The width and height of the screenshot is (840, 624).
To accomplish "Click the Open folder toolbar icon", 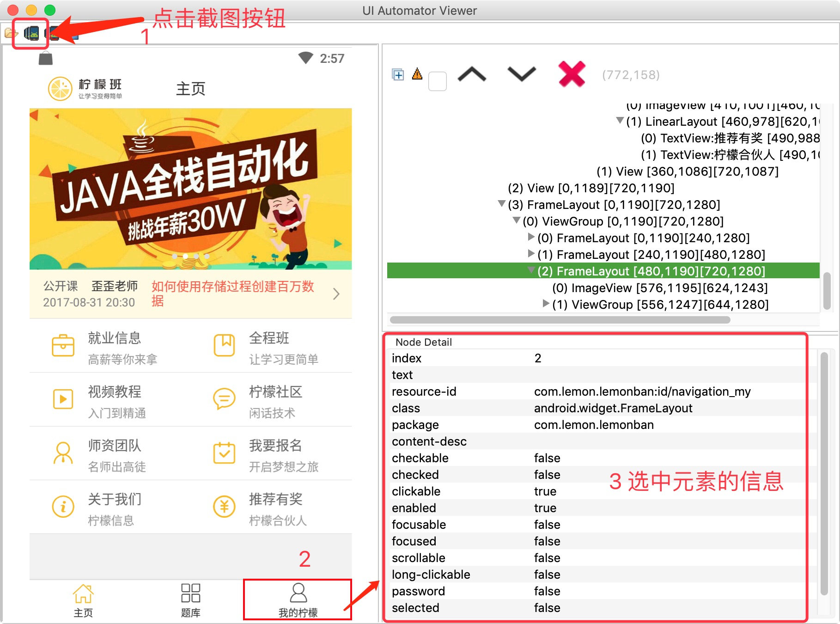I will [10, 33].
